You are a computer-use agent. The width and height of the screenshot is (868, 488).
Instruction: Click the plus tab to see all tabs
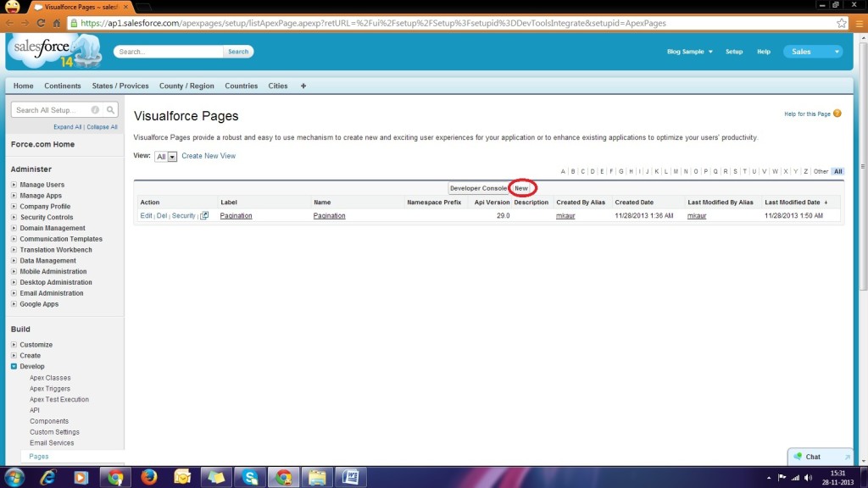tap(303, 86)
